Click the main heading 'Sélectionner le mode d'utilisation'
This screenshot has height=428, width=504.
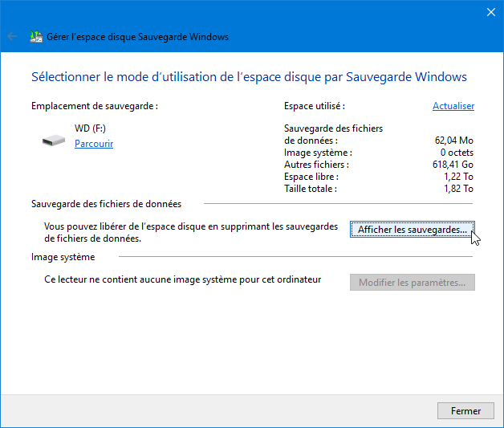tap(249, 77)
